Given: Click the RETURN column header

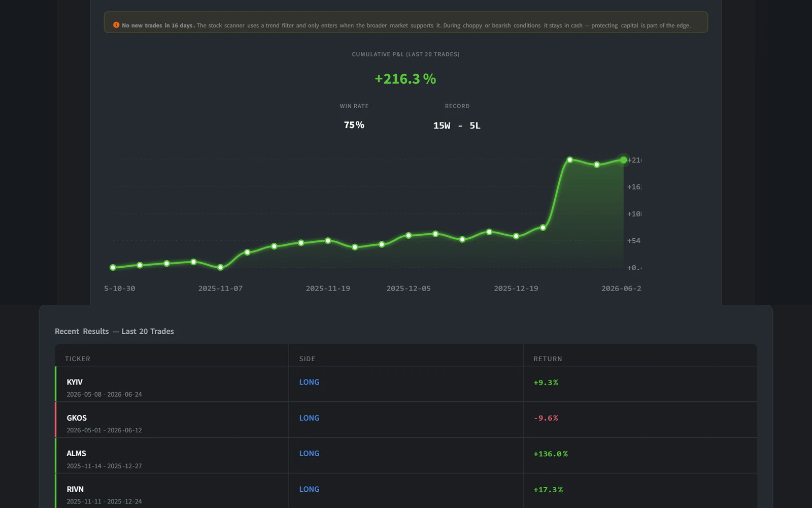Looking at the screenshot, I should [548, 359].
